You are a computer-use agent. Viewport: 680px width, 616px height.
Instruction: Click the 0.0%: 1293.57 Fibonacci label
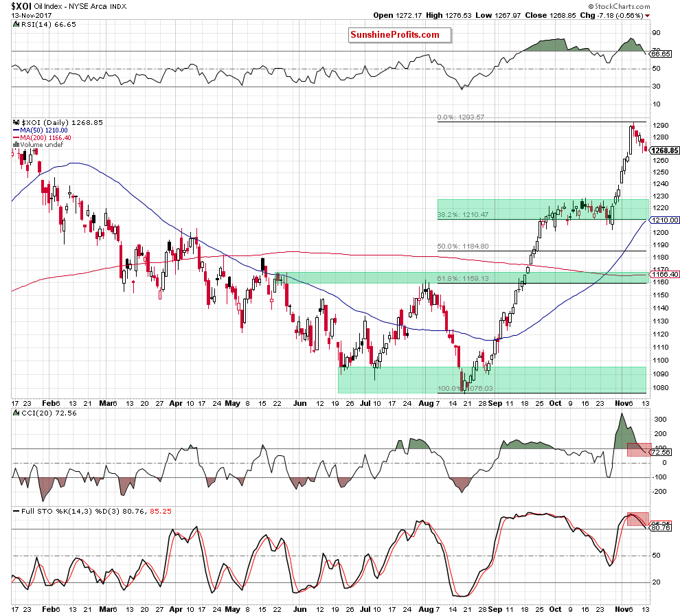click(x=461, y=117)
